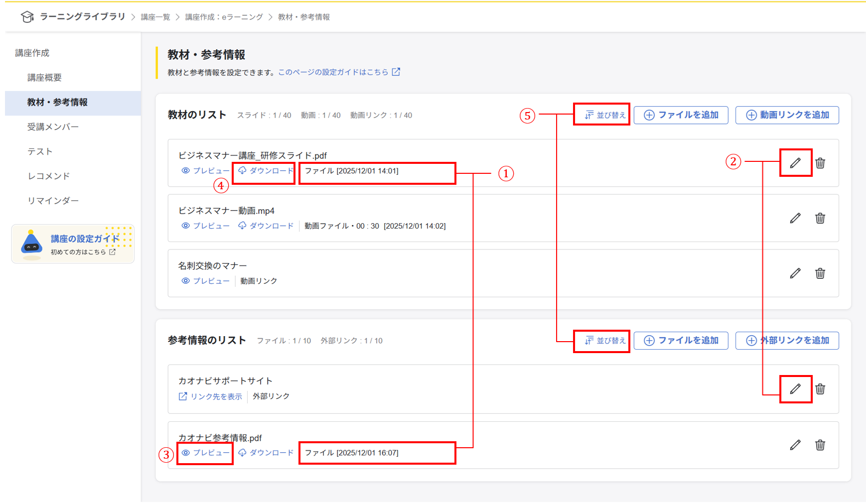Switch to リマインダー section in sidebar

pos(52,200)
